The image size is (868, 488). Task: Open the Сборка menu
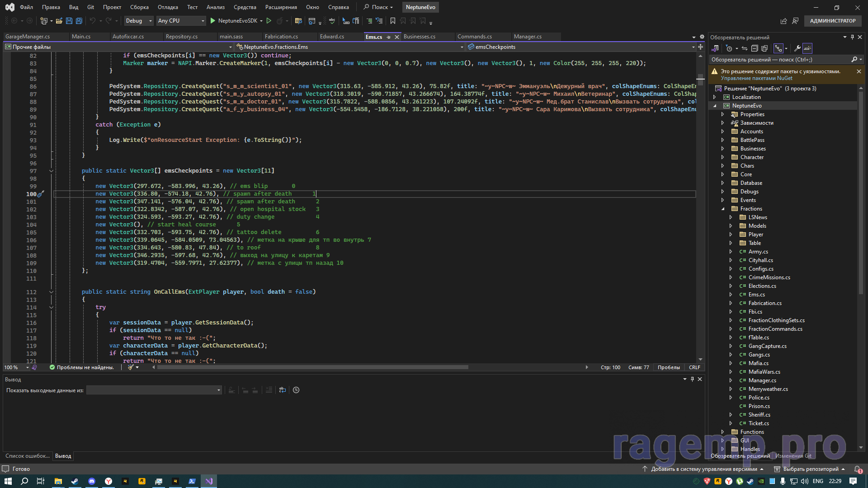(139, 7)
